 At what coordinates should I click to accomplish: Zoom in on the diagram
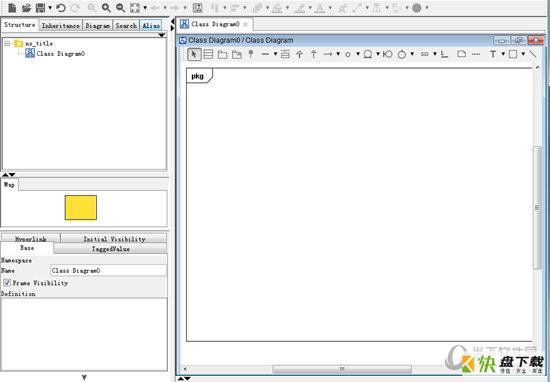coord(106,7)
